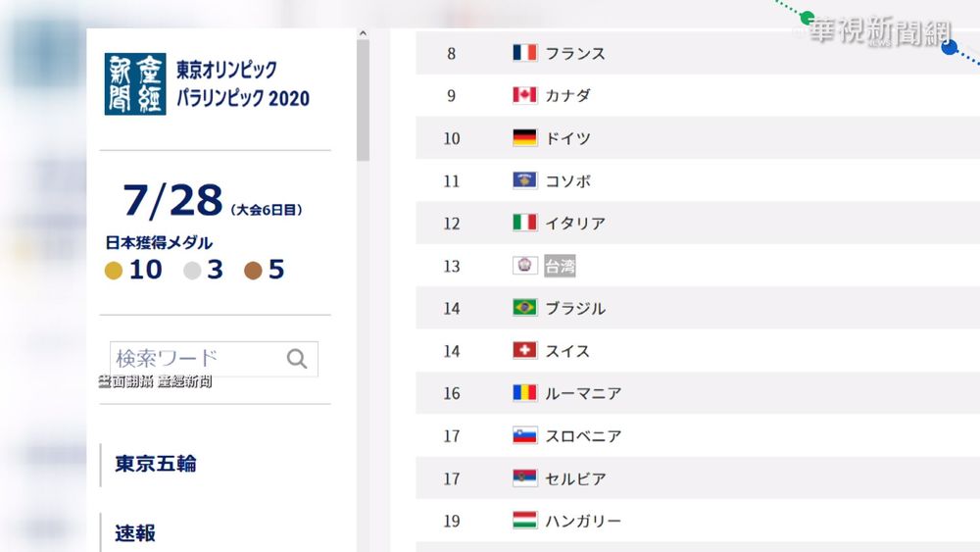This screenshot has height=552, width=980.
Task: Click the Slovenia flag icon
Action: (524, 435)
